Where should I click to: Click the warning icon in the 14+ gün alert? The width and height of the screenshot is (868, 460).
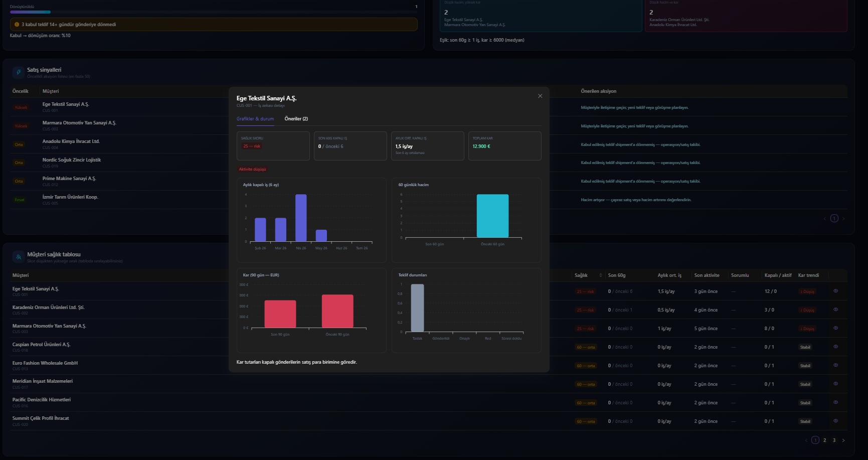point(17,25)
